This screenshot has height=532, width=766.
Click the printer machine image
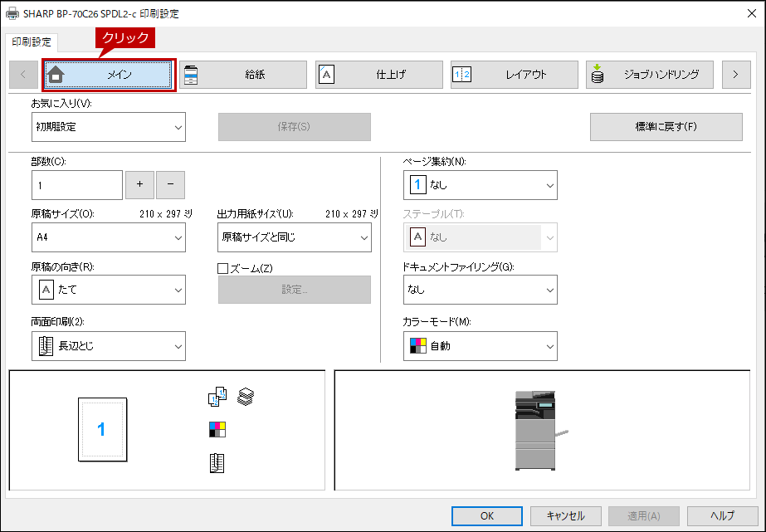point(540,431)
